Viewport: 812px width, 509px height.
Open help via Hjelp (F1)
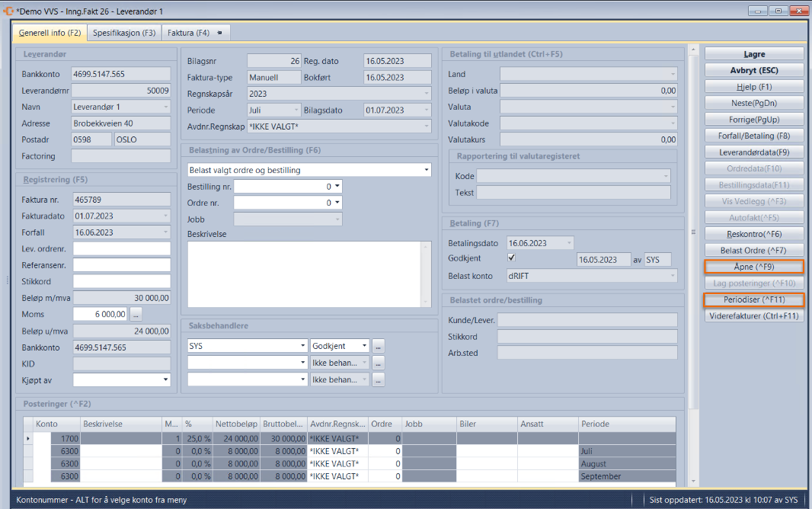coord(754,87)
